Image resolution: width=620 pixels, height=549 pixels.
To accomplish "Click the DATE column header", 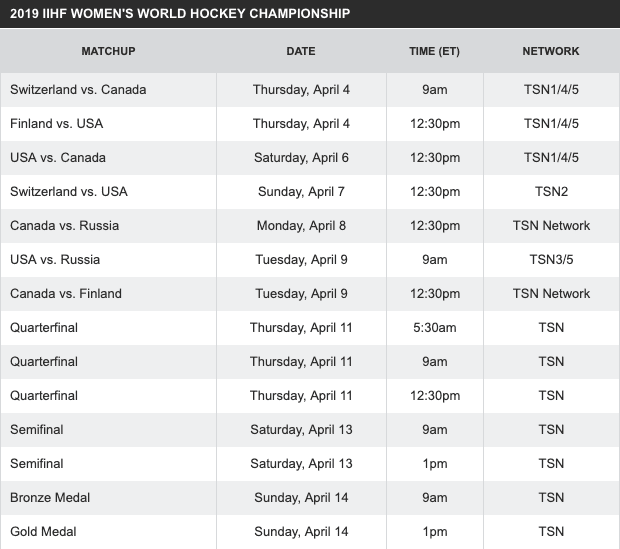I will 301,51.
